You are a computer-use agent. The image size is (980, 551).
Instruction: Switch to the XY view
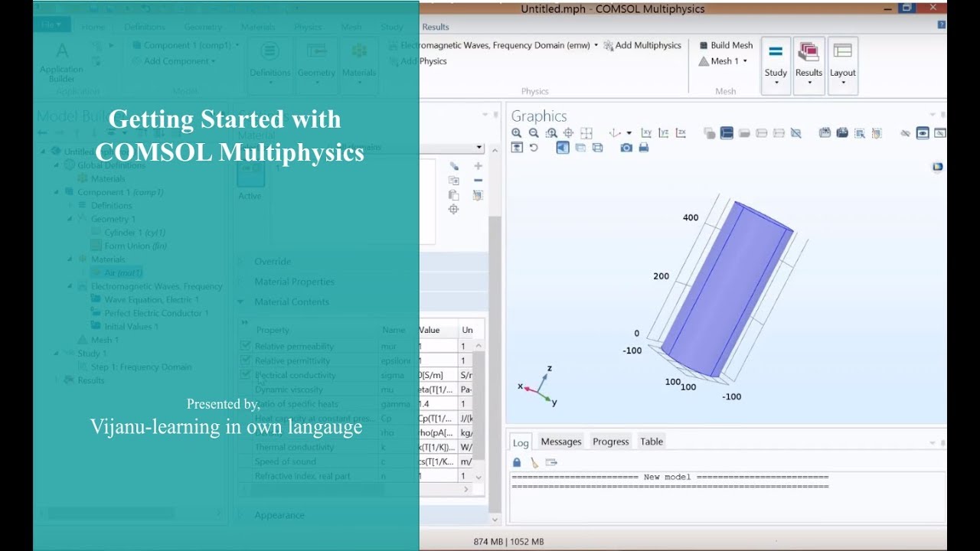coord(646,133)
